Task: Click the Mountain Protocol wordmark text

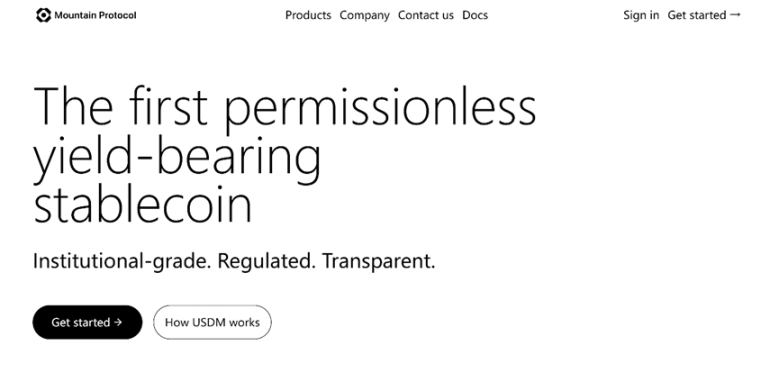Action: click(x=95, y=15)
